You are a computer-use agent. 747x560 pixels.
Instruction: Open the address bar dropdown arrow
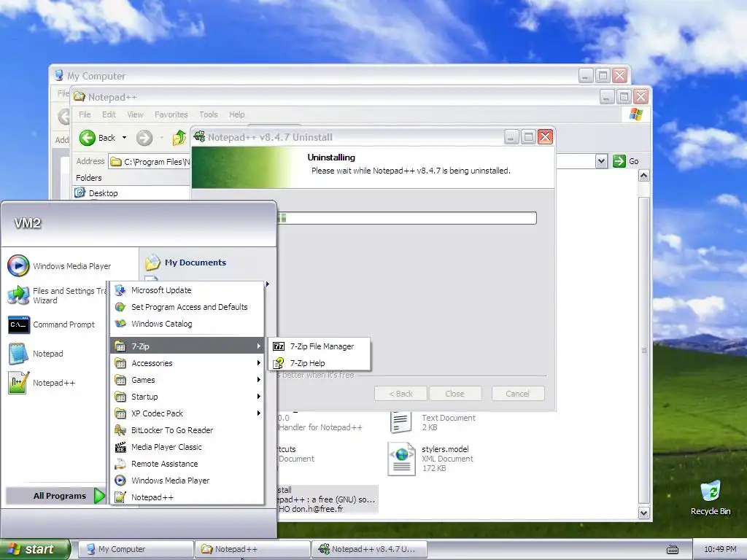tap(601, 161)
